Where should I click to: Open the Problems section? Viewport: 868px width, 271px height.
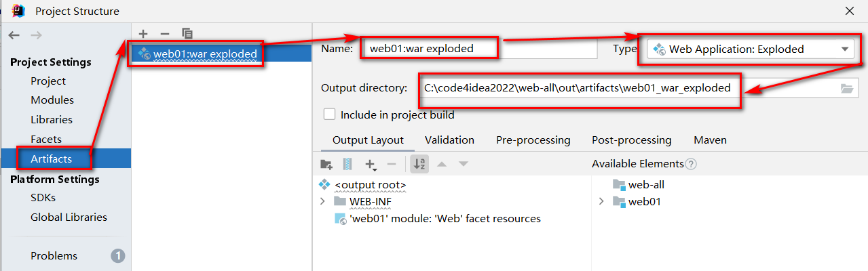(x=54, y=256)
